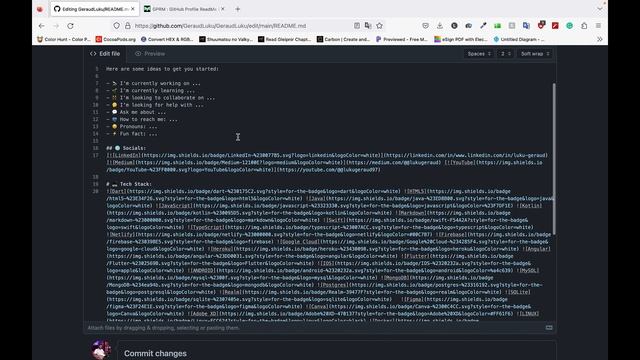This screenshot has height=360, width=640.
Task: Click the translate page icon in address bar
Action: 368,26
